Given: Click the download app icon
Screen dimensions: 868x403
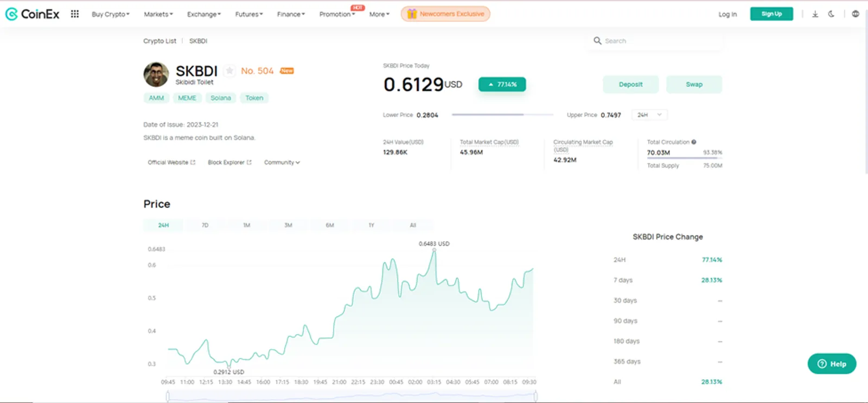Looking at the screenshot, I should (x=815, y=14).
